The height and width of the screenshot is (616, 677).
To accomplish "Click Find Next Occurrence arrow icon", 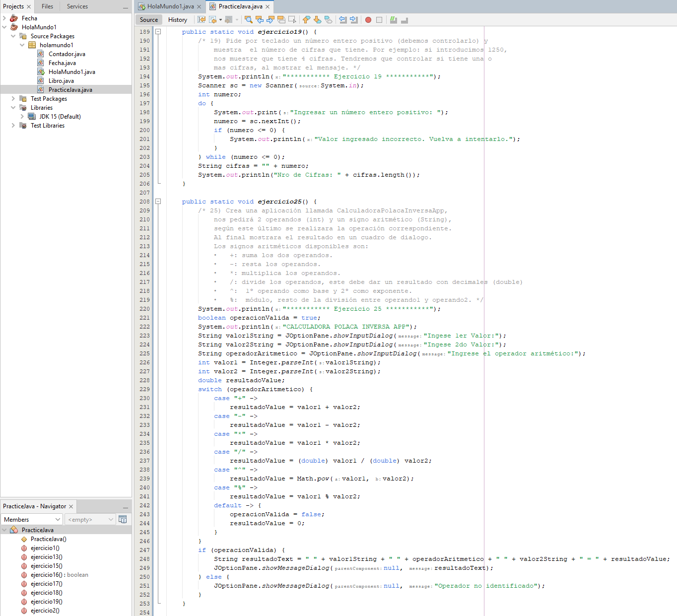I will click(271, 20).
